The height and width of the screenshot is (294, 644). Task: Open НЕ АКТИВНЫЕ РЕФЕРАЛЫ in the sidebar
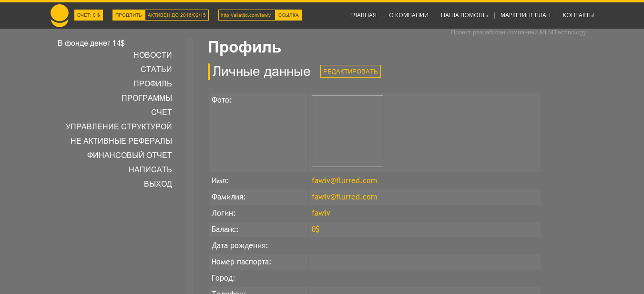[x=121, y=141]
